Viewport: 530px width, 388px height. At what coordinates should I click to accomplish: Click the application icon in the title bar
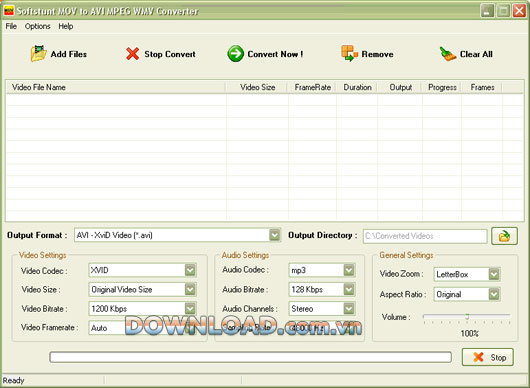9,10
